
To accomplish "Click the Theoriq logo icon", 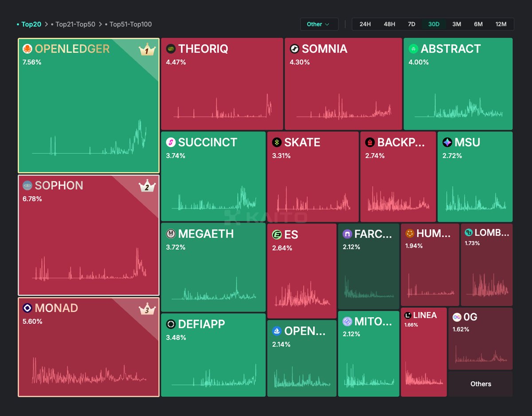I will tap(171, 49).
